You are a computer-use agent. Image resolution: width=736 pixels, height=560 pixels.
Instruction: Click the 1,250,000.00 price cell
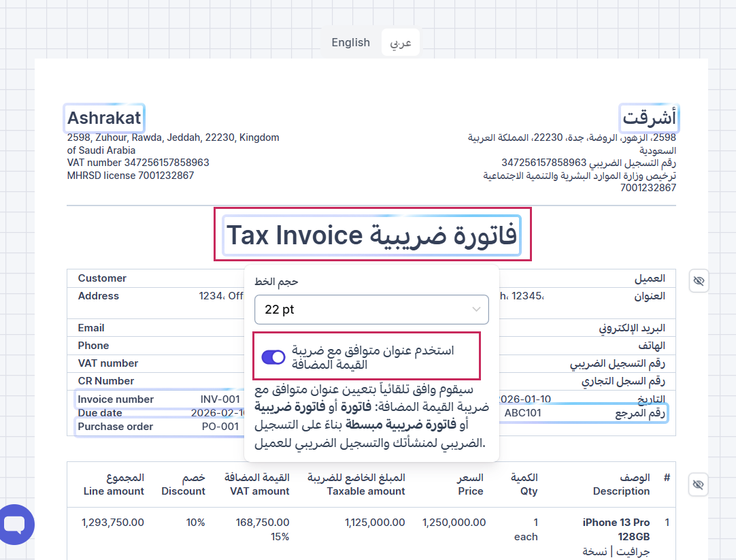tap(454, 523)
